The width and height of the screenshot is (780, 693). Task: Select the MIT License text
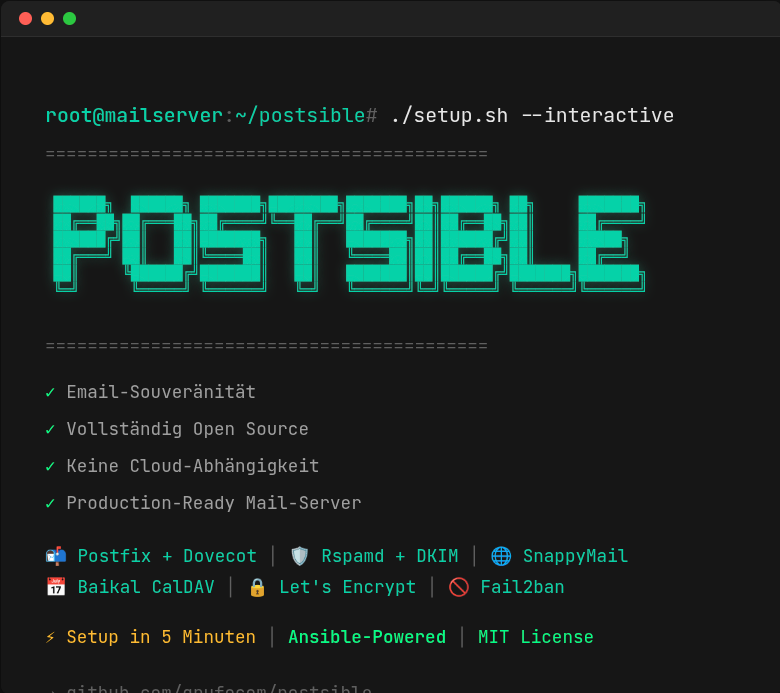(535, 637)
